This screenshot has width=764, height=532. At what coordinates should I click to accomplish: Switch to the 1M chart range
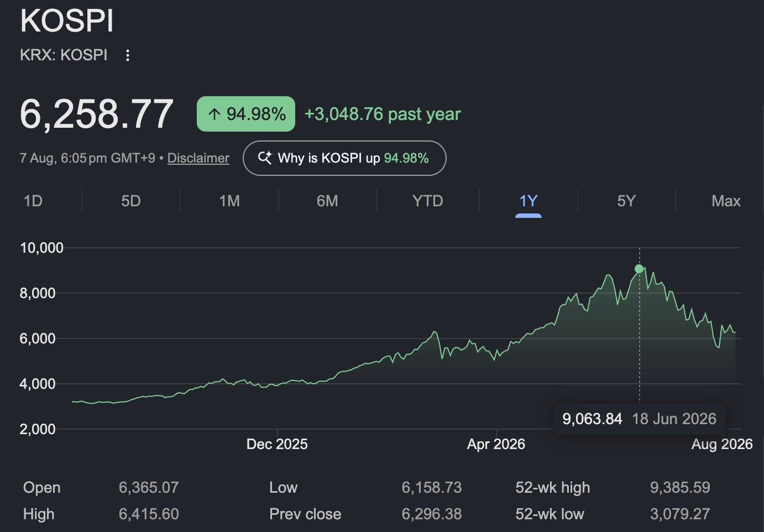click(x=229, y=201)
